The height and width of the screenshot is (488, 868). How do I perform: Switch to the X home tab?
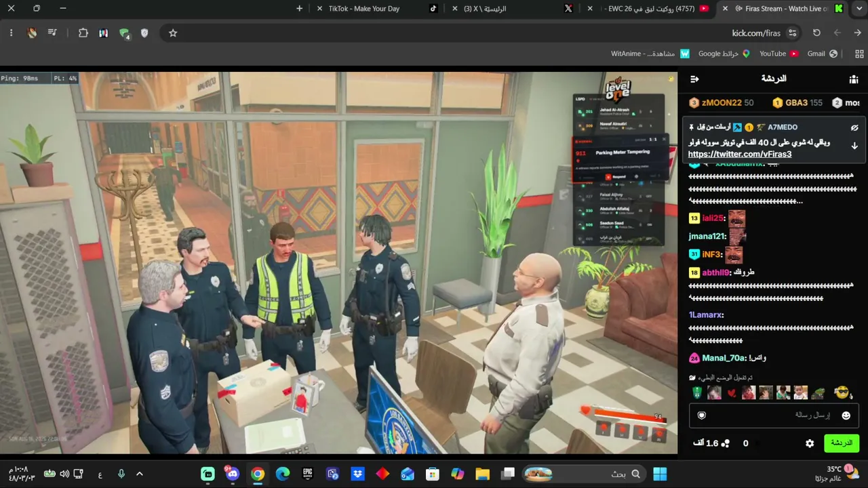[x=513, y=9]
